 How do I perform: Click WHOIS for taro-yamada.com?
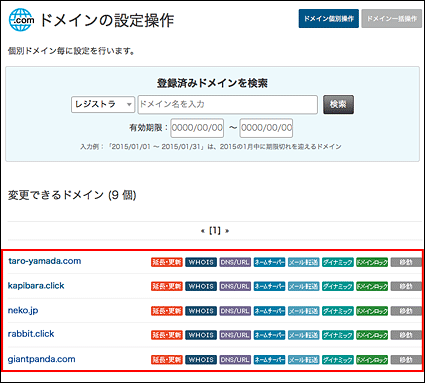[x=201, y=262]
